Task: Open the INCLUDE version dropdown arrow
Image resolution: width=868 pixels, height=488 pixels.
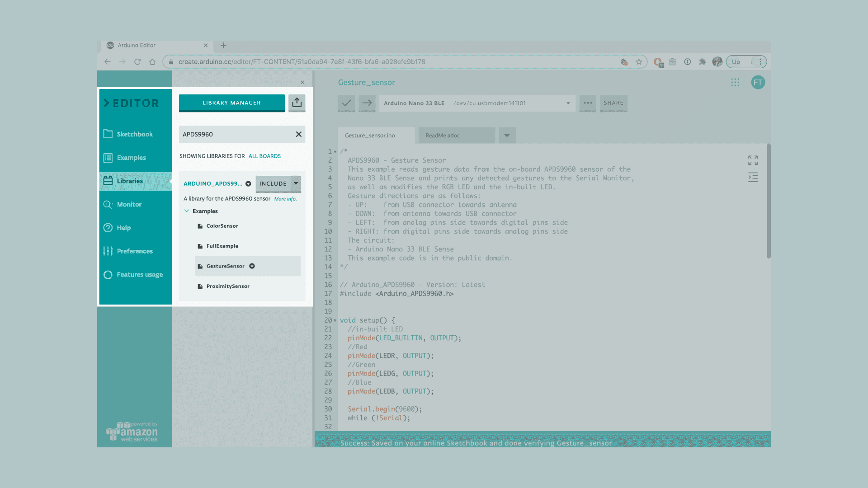Action: (296, 183)
